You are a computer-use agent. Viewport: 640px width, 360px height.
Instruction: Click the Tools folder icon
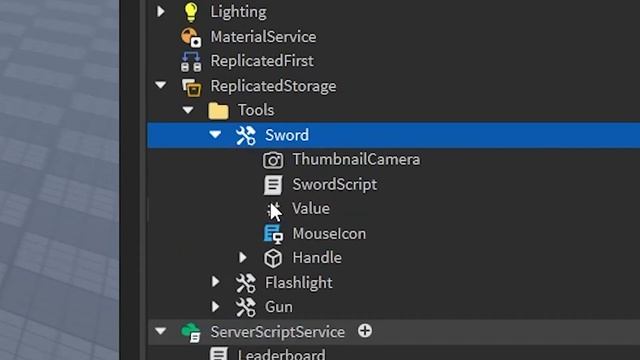[x=218, y=111]
